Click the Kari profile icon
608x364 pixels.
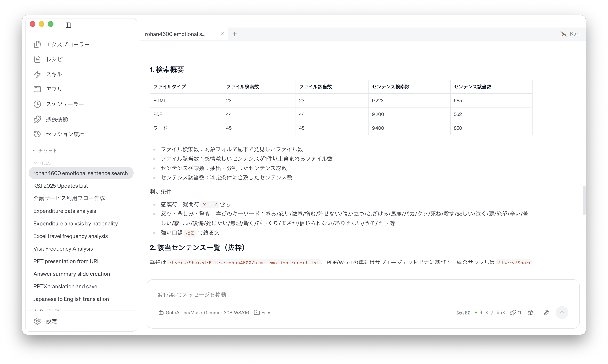[x=570, y=34]
